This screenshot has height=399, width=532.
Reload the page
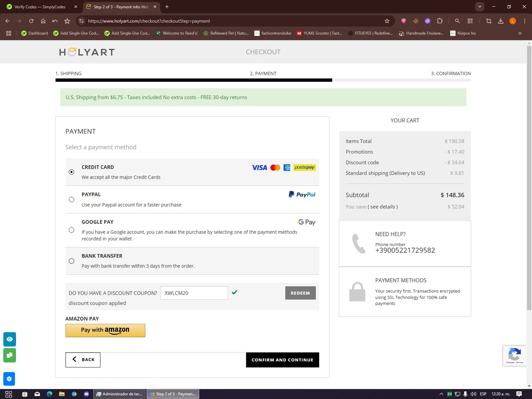[x=31, y=21]
